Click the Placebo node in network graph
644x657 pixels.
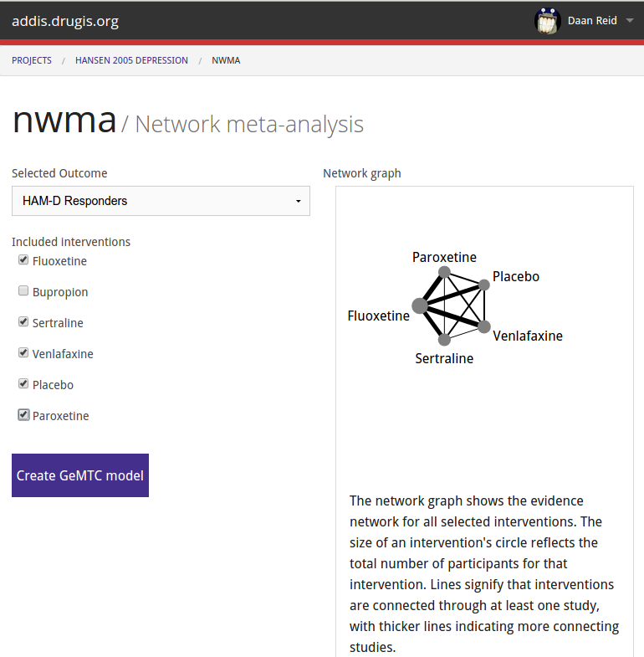coord(484,285)
